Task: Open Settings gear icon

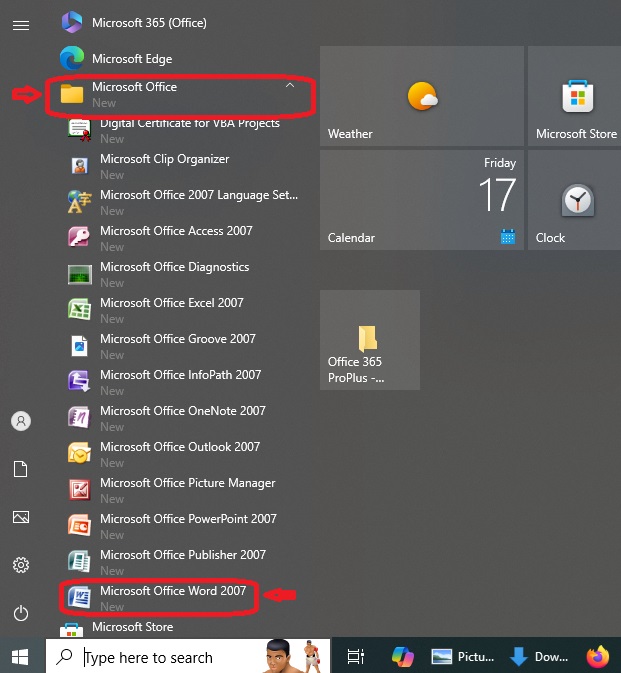Action: coord(21,565)
